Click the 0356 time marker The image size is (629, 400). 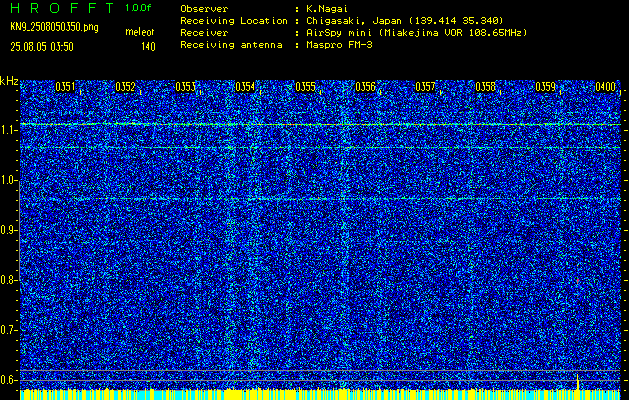click(x=365, y=87)
